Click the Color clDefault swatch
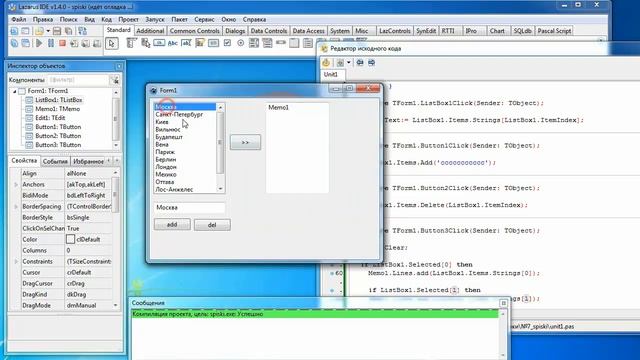Viewport: 640px width, 360px height. point(70,240)
